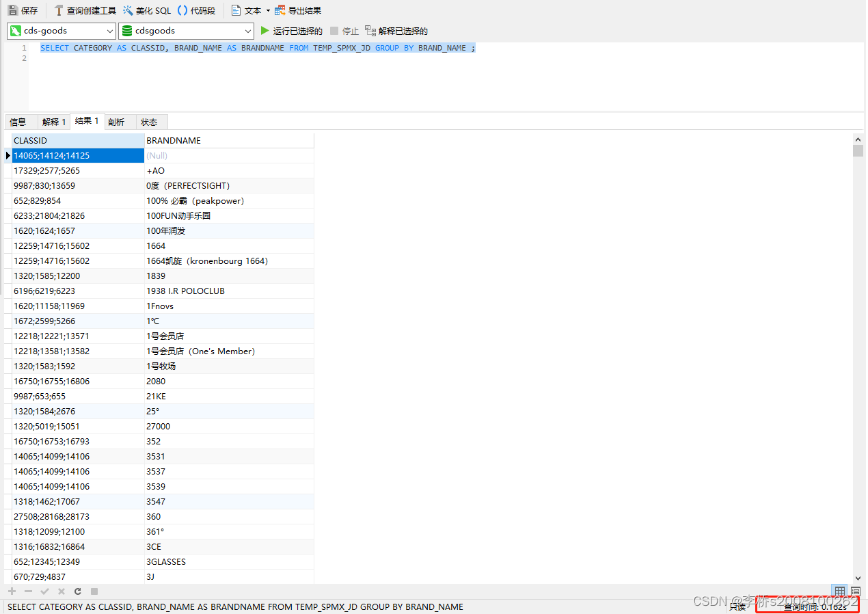Click the results scrollbar up arrow
This screenshot has height=614, width=868.
pos(858,139)
